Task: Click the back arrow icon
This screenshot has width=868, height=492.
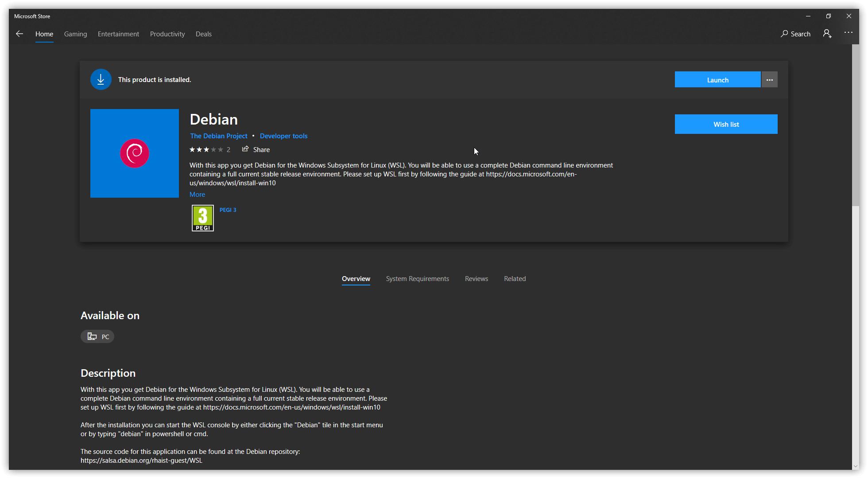Action: pos(19,34)
